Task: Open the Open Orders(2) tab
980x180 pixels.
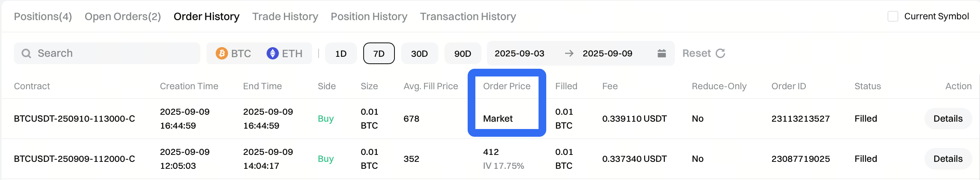Action: click(x=123, y=17)
